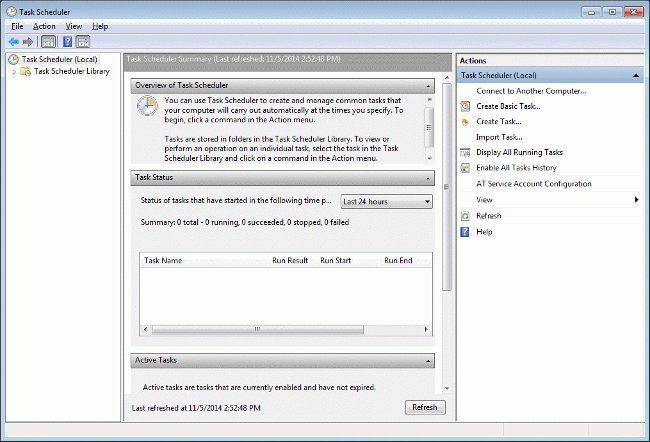Viewport: 650px width, 442px height.
Task: Click the Run End column header
Action: (x=398, y=260)
